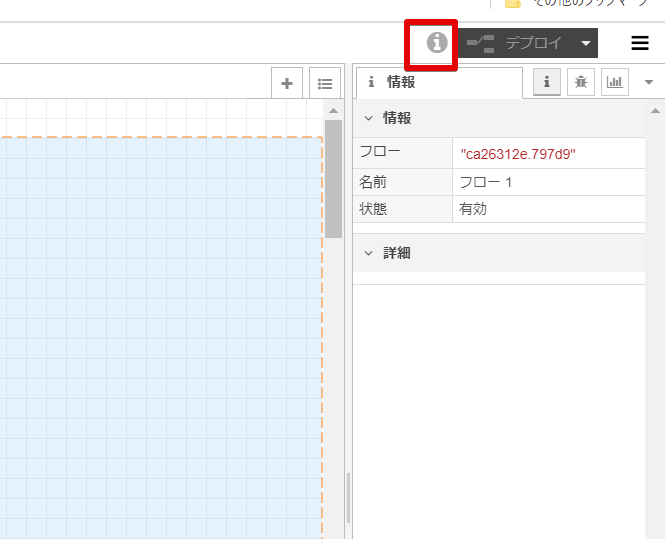Click the flow ID "ca26312e.797d9" value
The image size is (665, 539).
click(518, 153)
